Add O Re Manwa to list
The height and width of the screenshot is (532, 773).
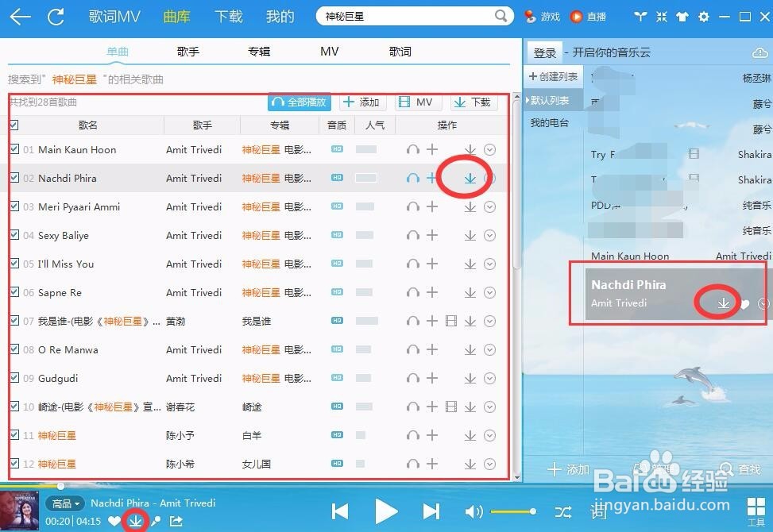coord(432,349)
